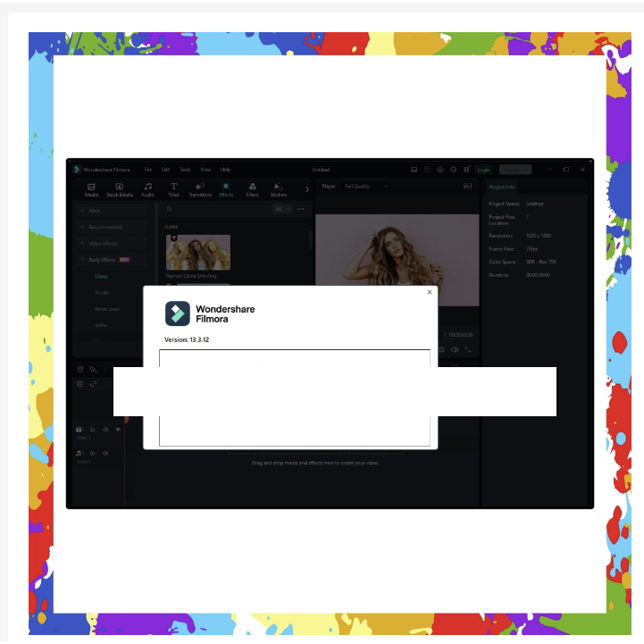Open the Stock Media library
Screen dimensions: 644x644
tap(120, 188)
